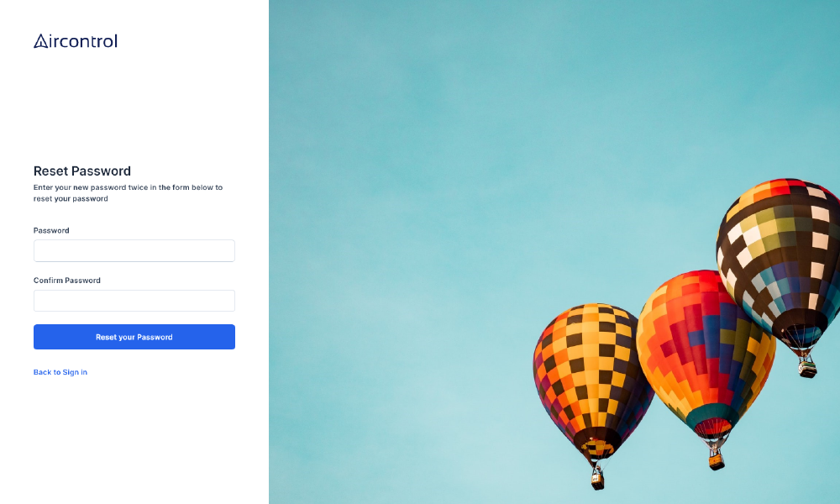Click the basket under the yellow checkered balloon

coord(597,480)
